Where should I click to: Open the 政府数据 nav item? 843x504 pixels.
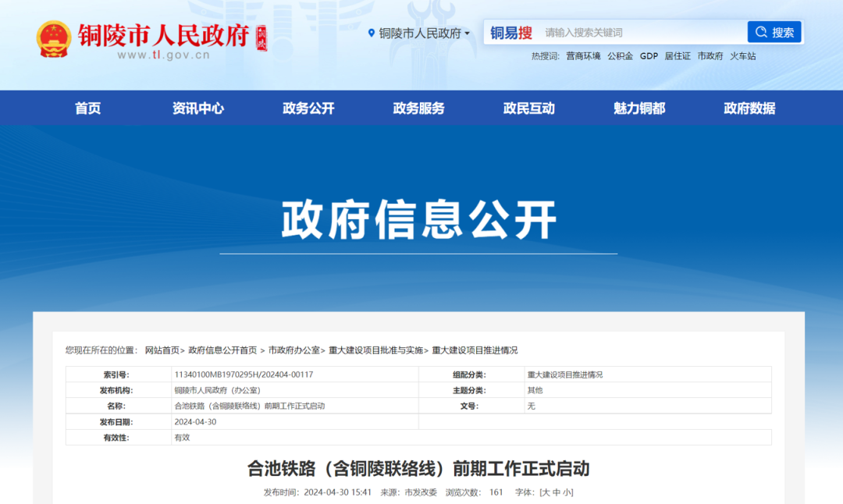749,108
